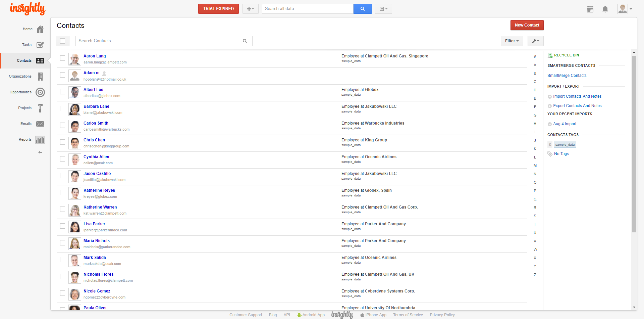Select the Home menu label
The image size is (644, 319).
coord(28,29)
